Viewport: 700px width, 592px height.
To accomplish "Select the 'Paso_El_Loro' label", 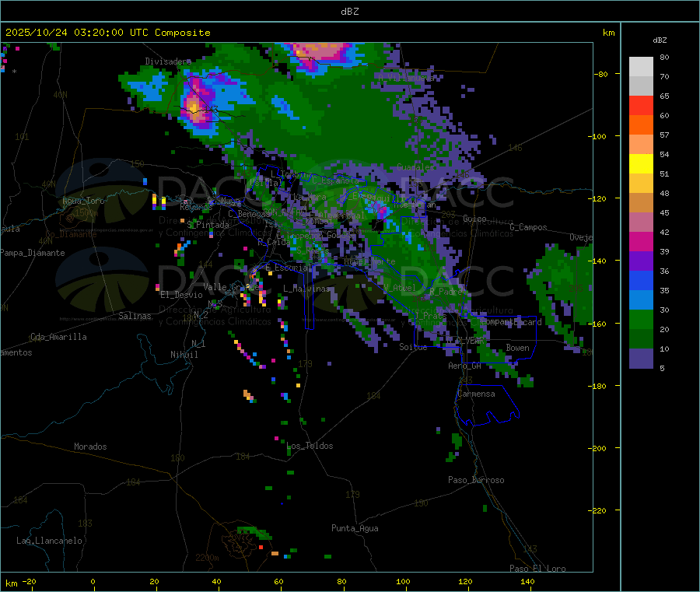I will [537, 569].
